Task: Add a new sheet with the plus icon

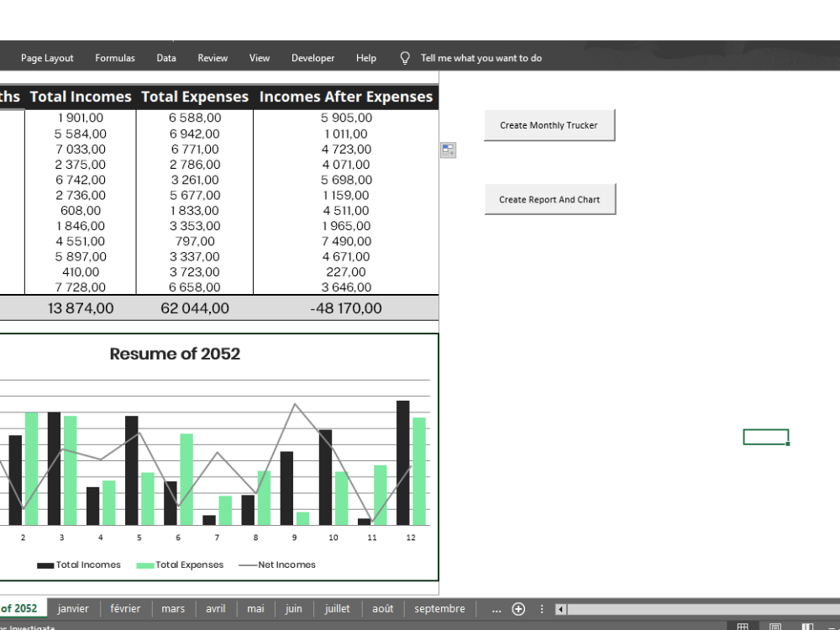Action: tap(518, 609)
